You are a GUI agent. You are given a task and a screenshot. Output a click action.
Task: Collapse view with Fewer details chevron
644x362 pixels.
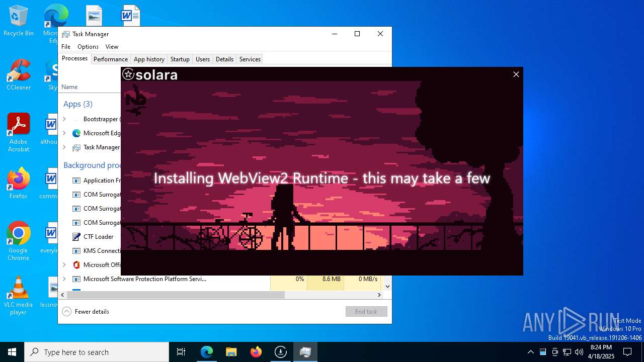point(67,312)
